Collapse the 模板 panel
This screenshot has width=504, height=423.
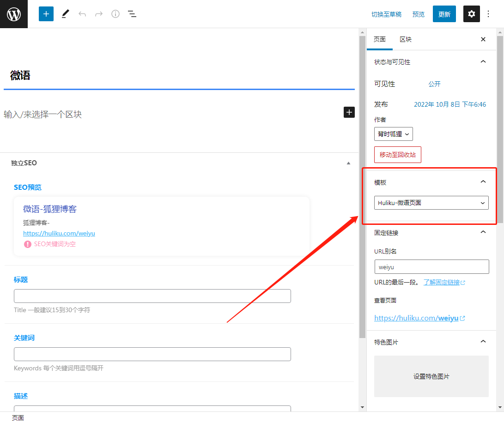[483, 182]
